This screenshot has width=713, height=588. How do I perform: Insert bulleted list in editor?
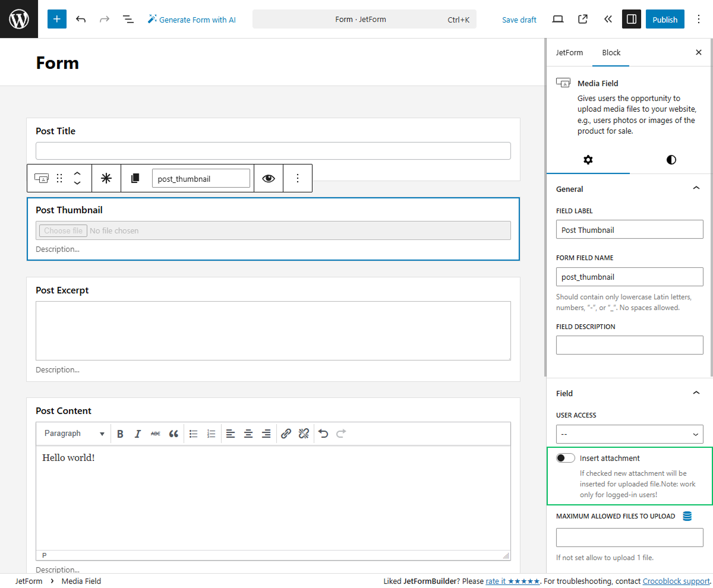193,434
